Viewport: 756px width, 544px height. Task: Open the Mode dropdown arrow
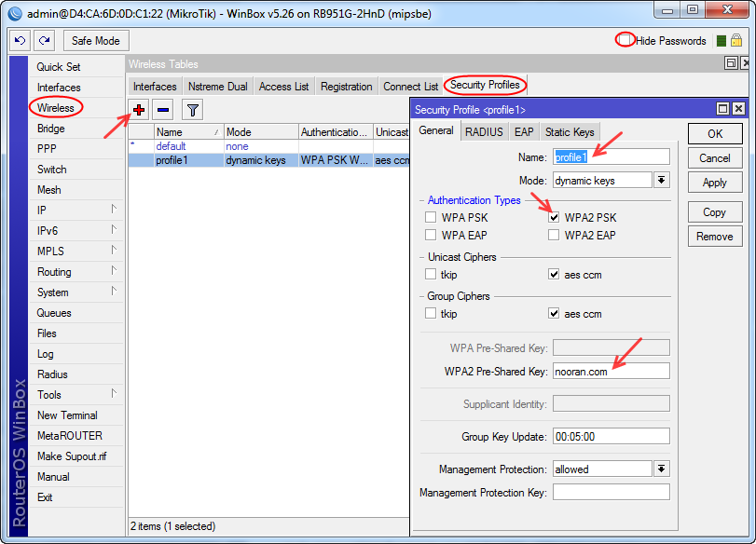coord(662,180)
